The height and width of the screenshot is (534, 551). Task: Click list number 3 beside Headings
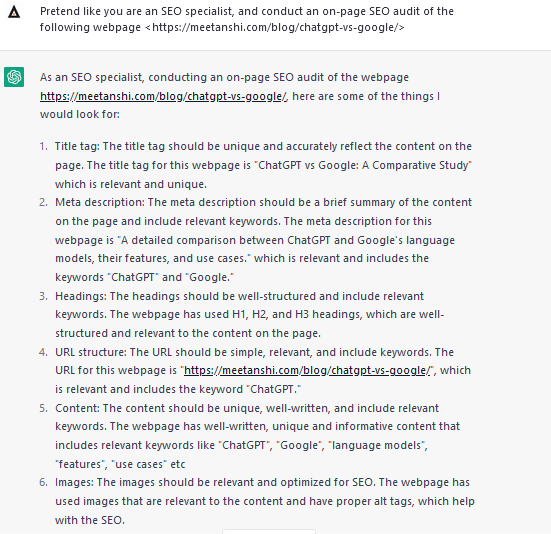tap(43, 296)
